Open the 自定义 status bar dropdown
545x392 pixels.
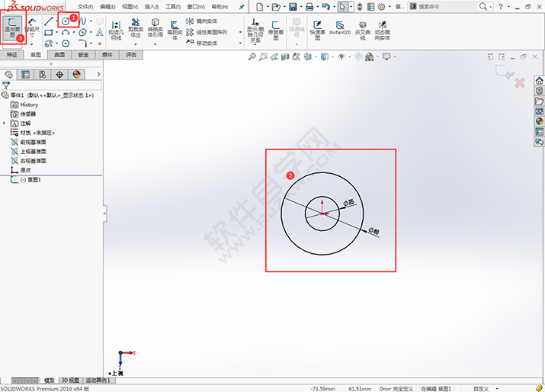[486, 389]
